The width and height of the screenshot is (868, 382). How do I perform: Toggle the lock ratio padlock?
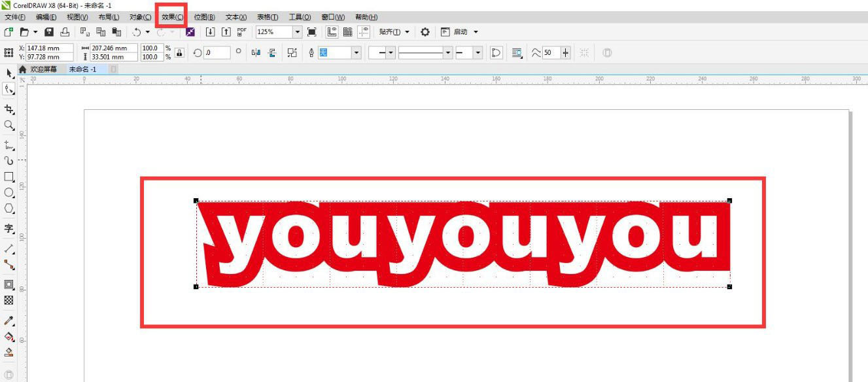[x=179, y=53]
